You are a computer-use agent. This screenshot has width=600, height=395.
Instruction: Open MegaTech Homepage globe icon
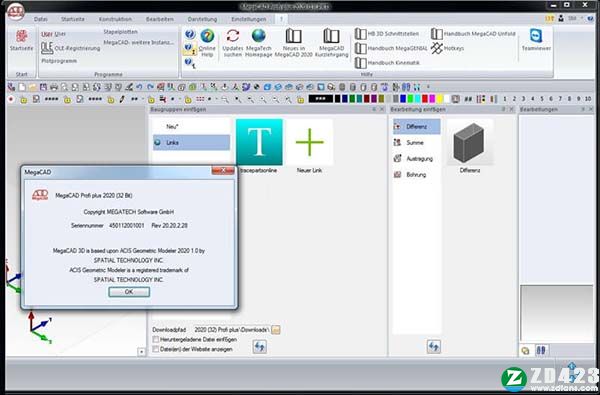click(259, 36)
